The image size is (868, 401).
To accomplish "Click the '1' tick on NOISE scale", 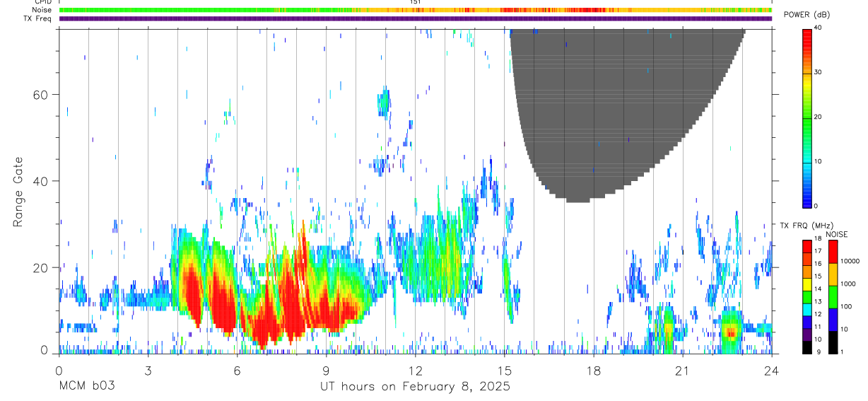I will 842,351.
